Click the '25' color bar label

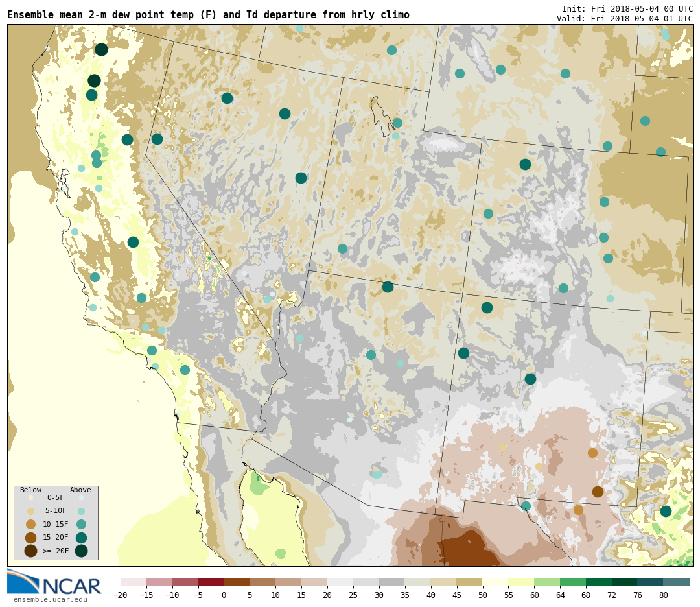tap(353, 595)
